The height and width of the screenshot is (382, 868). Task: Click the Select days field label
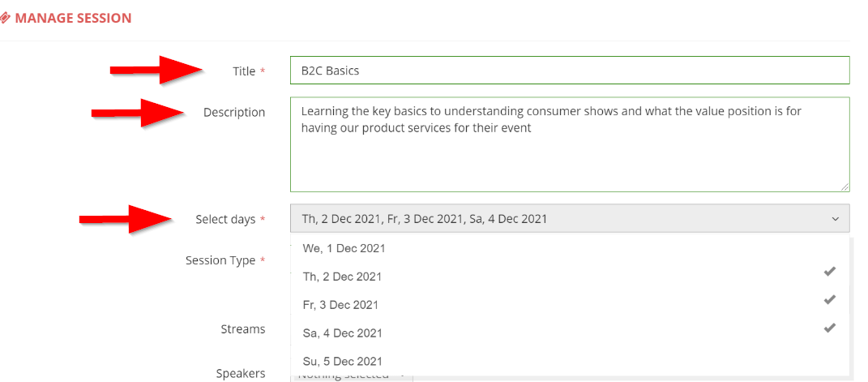(225, 219)
